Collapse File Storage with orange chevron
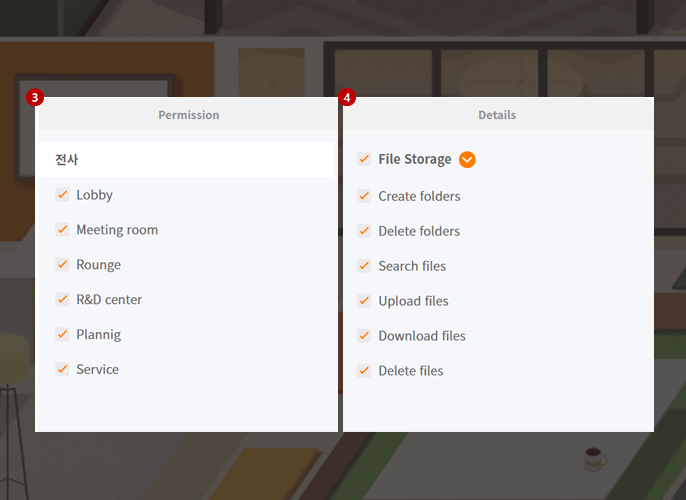The height and width of the screenshot is (500, 686). coord(467,160)
